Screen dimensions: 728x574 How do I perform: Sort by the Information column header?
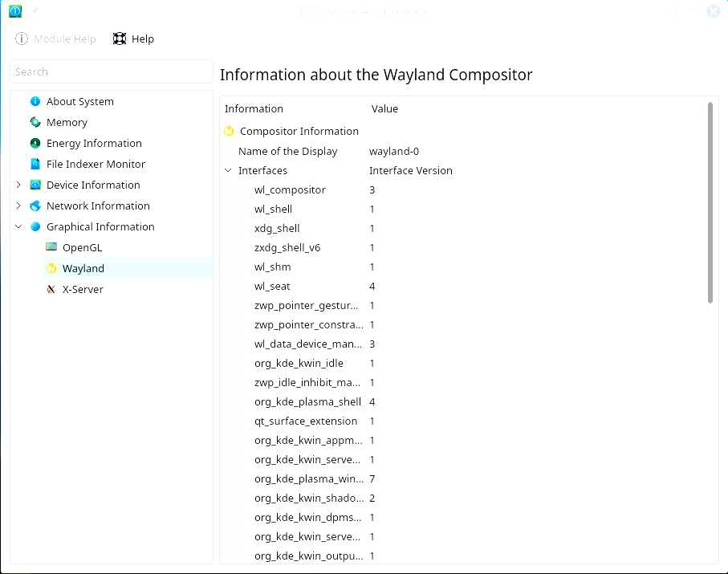pyautogui.click(x=254, y=109)
